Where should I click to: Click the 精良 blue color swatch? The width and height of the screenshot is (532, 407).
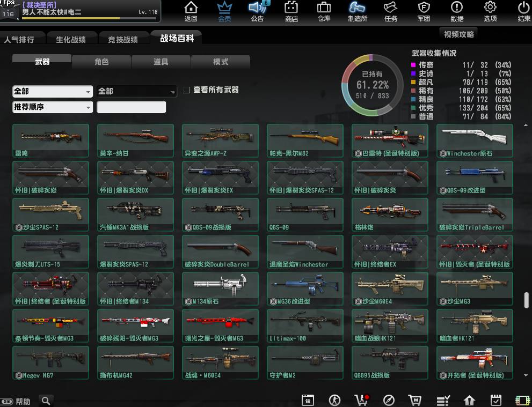pos(413,99)
